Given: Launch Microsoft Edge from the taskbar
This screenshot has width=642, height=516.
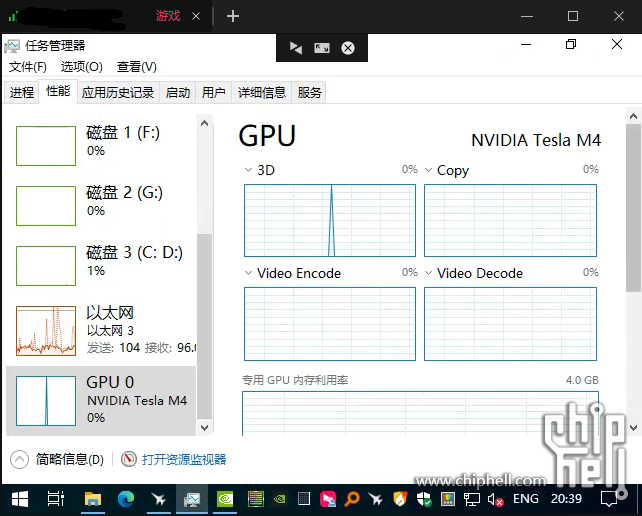Looking at the screenshot, I should point(125,498).
